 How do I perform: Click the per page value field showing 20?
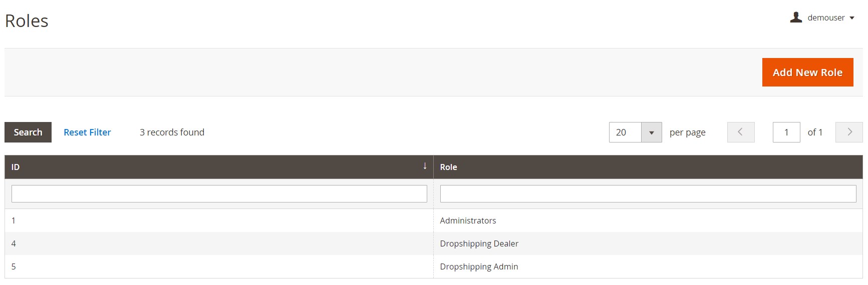(x=625, y=132)
